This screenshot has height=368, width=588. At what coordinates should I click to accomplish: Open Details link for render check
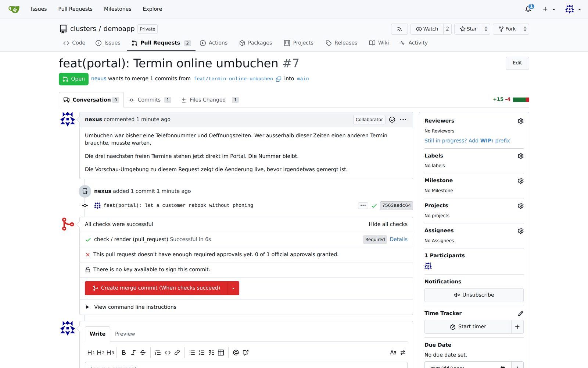point(398,239)
